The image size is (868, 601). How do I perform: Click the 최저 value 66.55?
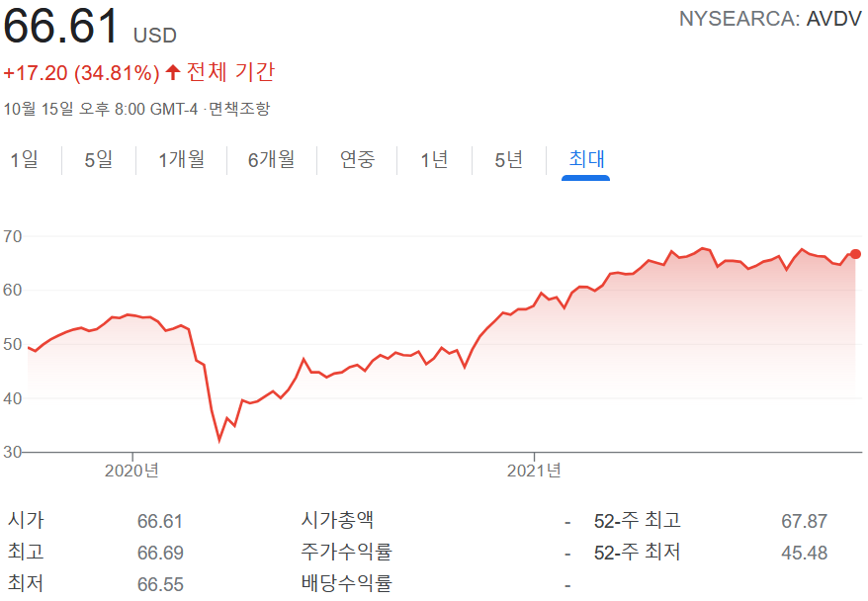[x=160, y=584]
